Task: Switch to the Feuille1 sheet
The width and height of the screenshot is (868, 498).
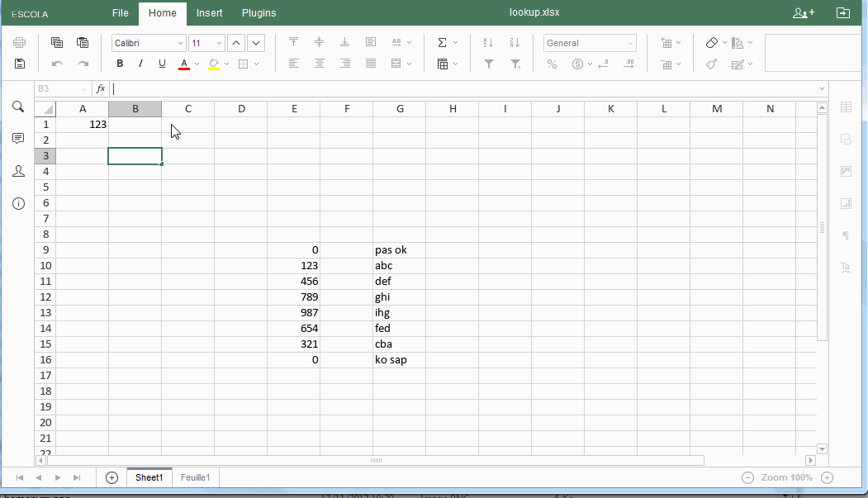Action: [x=195, y=477]
